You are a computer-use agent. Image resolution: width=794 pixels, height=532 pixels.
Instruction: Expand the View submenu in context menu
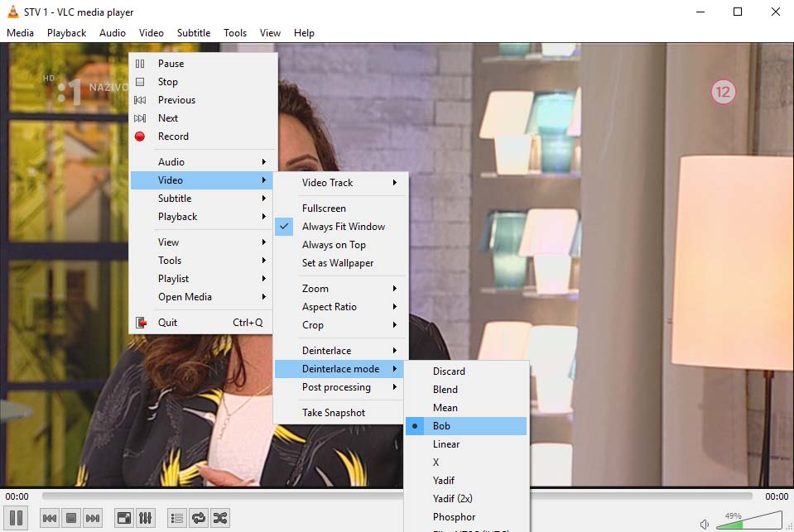coord(201,242)
